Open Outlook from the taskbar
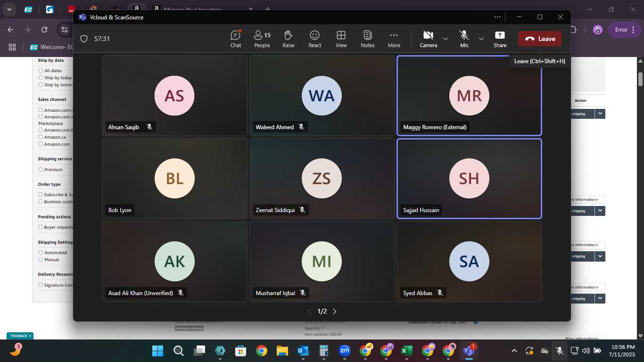 [303, 351]
